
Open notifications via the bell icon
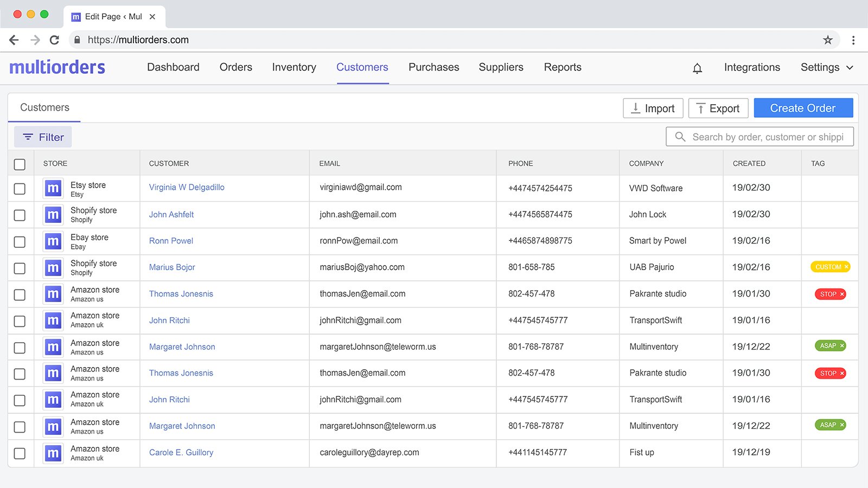point(697,67)
